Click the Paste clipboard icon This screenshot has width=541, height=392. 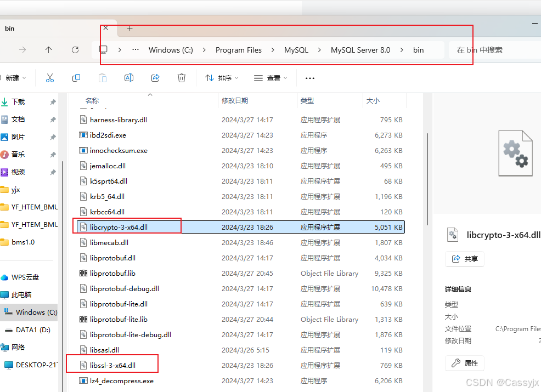click(x=103, y=78)
